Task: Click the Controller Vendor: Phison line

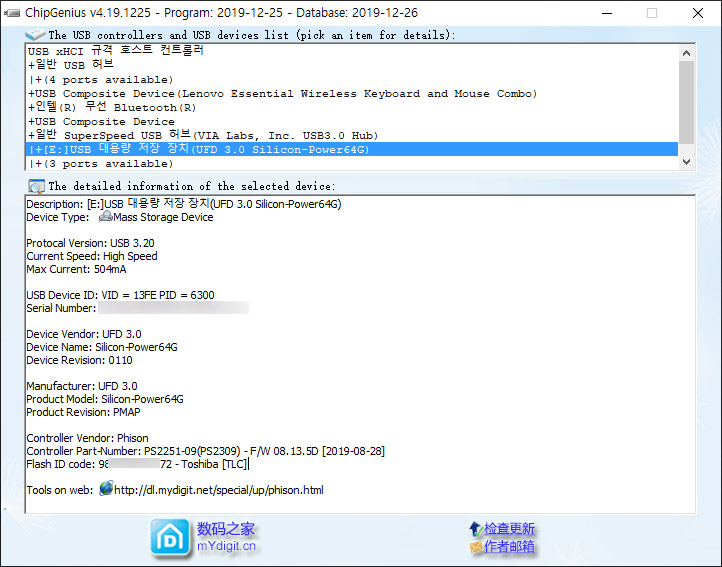Action: 87,438
